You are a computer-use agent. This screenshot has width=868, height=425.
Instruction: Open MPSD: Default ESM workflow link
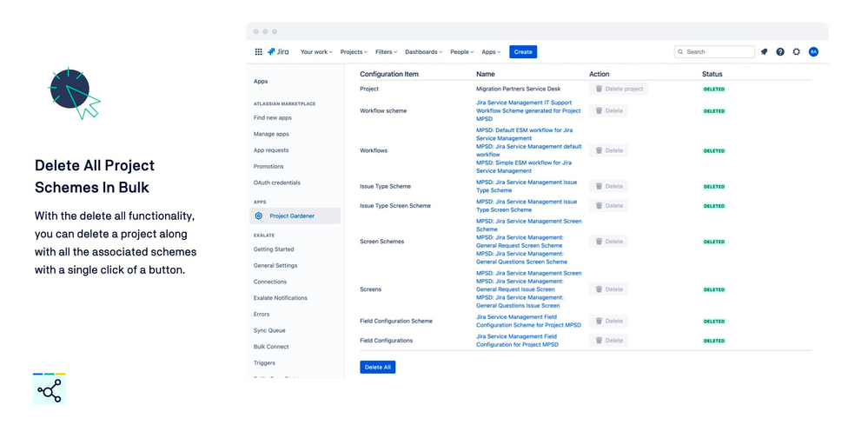pos(524,134)
